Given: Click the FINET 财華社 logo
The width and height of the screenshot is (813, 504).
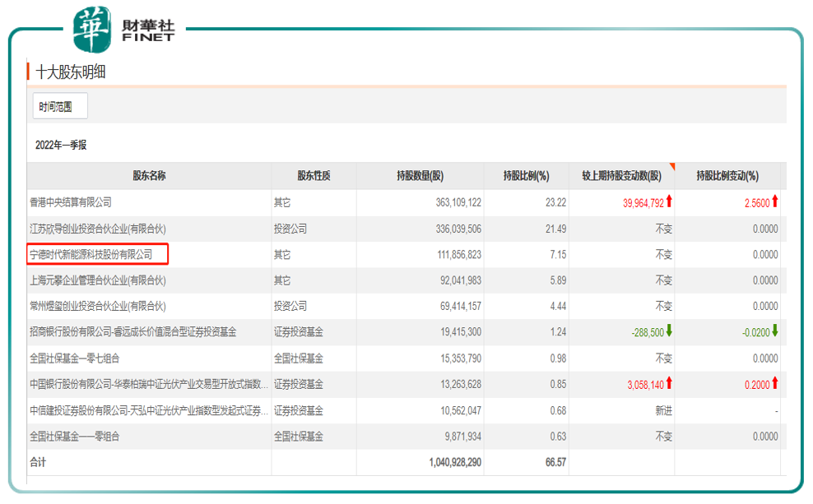Looking at the screenshot, I should (x=123, y=30).
